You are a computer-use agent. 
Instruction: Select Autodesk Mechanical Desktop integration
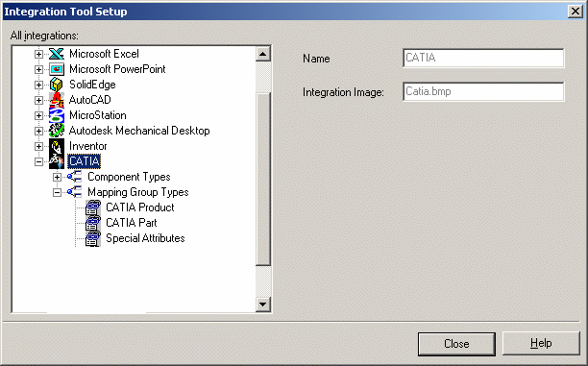point(139,131)
